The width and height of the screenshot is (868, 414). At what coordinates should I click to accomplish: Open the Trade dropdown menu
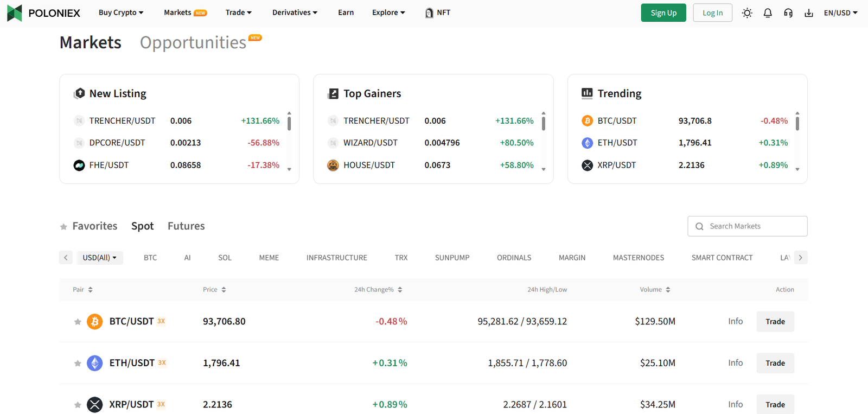pyautogui.click(x=239, y=12)
